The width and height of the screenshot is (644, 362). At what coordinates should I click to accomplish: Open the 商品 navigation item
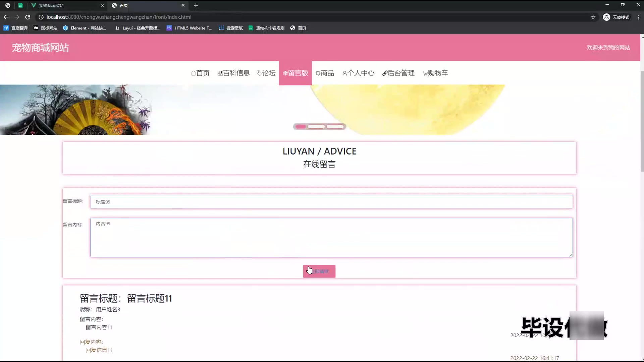point(325,73)
